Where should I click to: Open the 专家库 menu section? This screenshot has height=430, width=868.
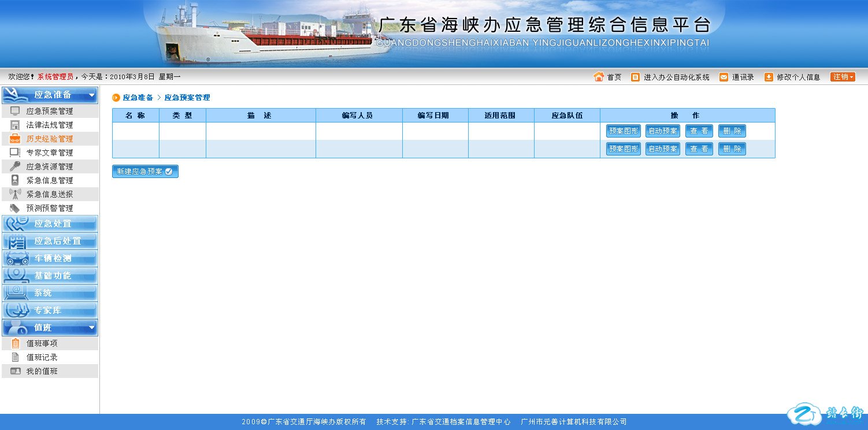pyautogui.click(x=50, y=310)
